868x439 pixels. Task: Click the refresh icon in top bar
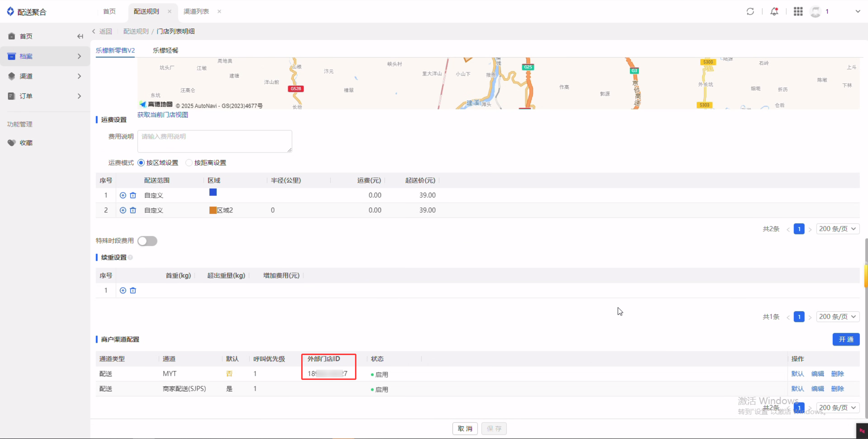coord(750,12)
